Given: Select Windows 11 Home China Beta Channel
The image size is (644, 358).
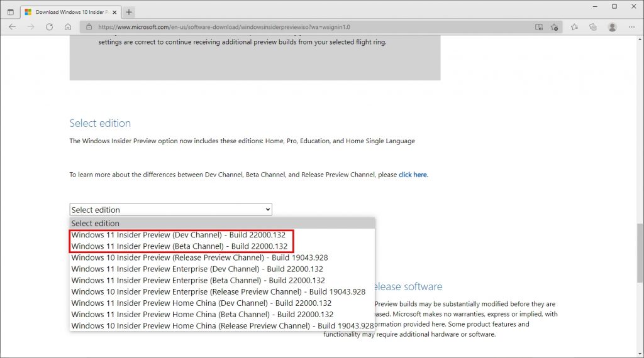Looking at the screenshot, I should 222,315.
